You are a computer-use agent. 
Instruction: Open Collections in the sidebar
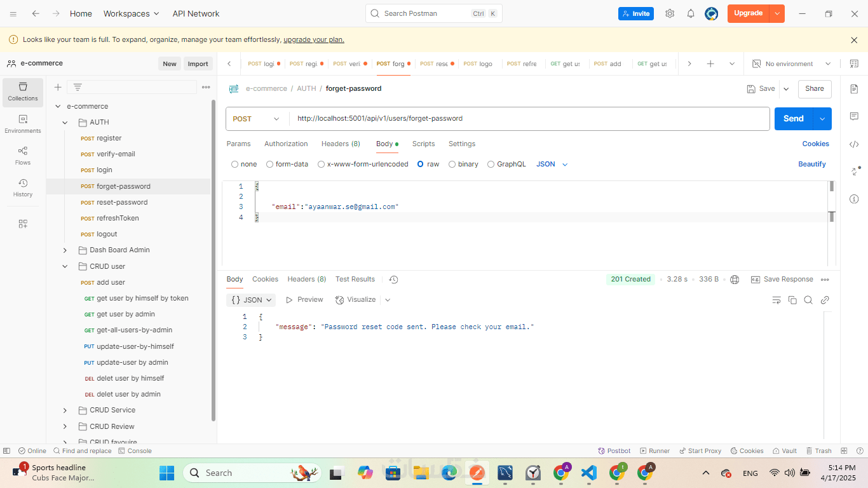23,92
